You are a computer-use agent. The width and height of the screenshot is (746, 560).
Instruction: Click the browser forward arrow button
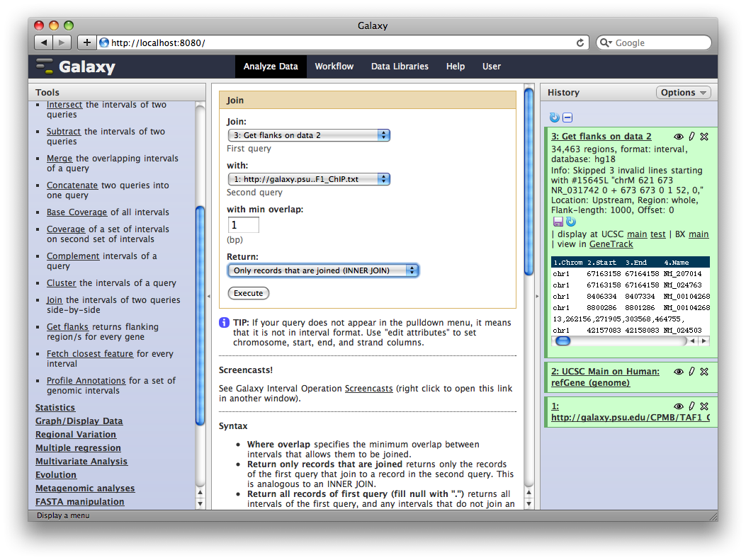coord(62,42)
